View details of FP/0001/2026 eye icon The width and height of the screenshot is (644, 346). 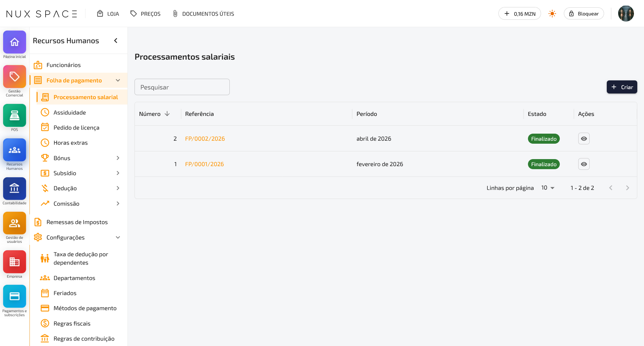tap(584, 164)
